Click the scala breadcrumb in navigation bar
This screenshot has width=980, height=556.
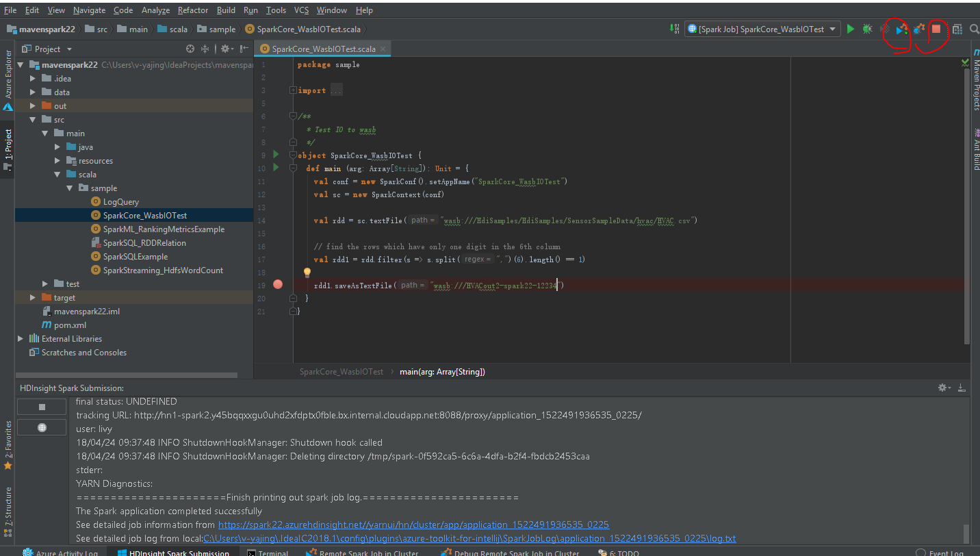point(173,29)
